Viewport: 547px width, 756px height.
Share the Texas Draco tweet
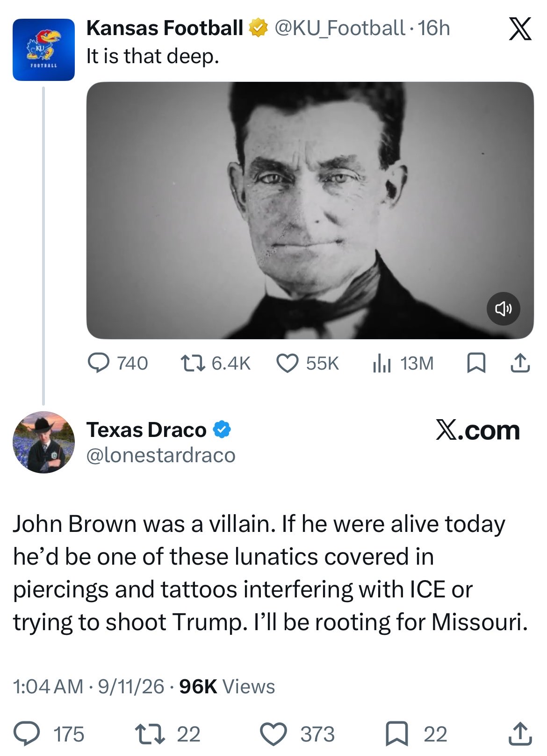520,734
